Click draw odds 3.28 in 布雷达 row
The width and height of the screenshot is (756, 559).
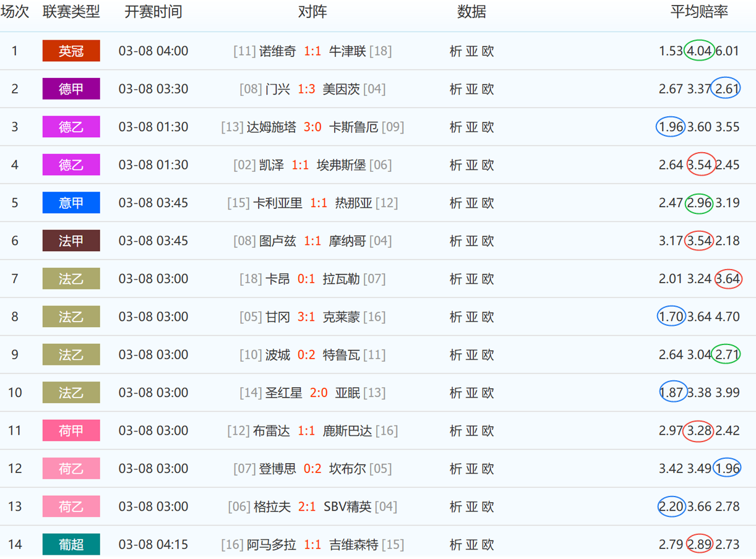(x=699, y=430)
